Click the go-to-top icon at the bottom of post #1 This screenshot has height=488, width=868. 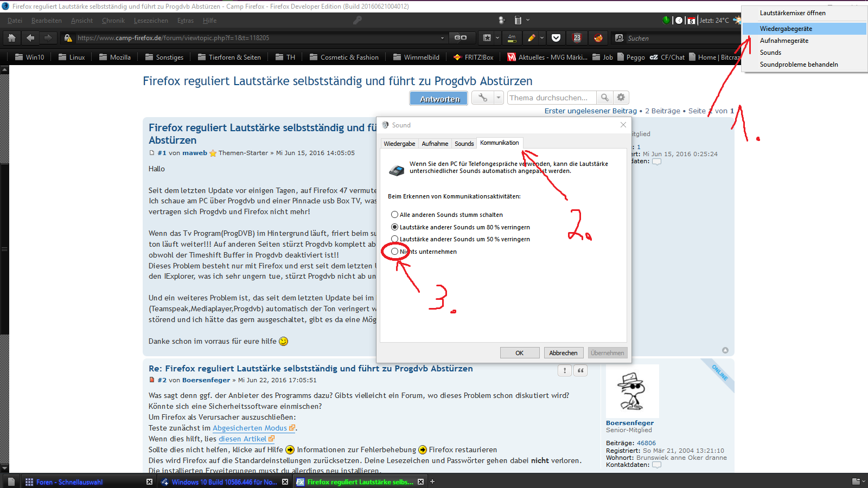pyautogui.click(x=725, y=350)
